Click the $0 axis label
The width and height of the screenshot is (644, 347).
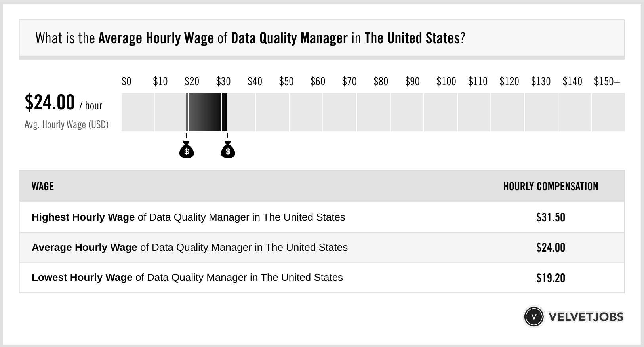coord(126,82)
